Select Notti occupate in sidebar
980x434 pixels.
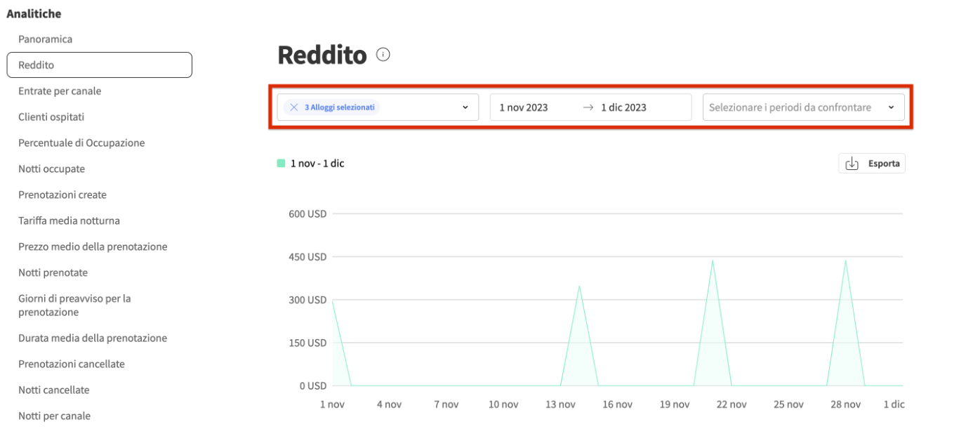click(52, 169)
